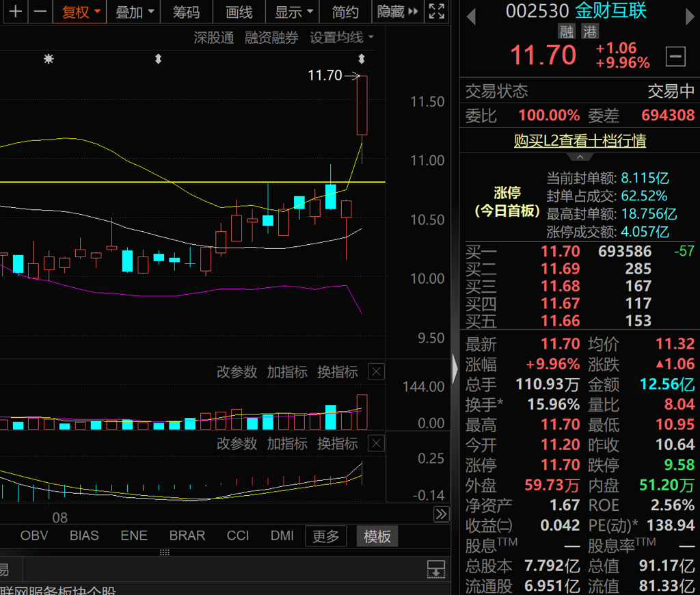Screen dimensions: 700x595
Task: Click the 融 margin trading badge
Action: (567, 31)
